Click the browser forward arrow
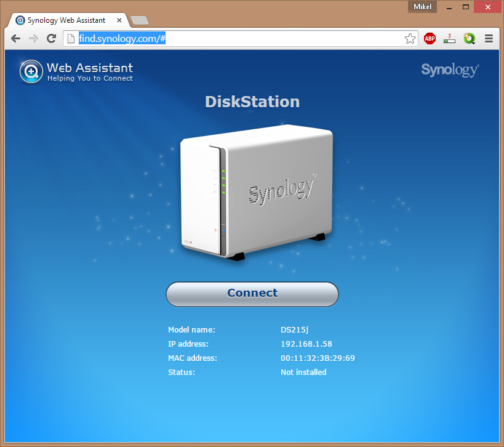 (x=33, y=39)
